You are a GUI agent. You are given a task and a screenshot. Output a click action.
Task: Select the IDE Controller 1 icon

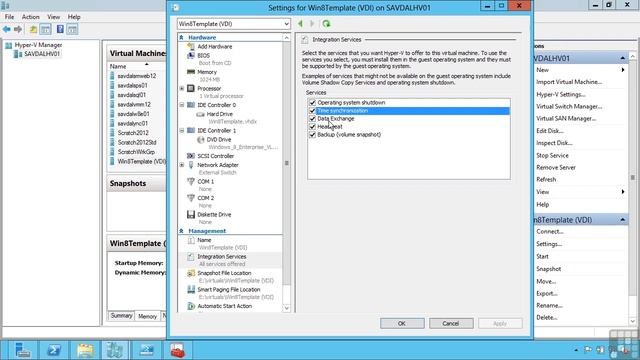point(191,131)
